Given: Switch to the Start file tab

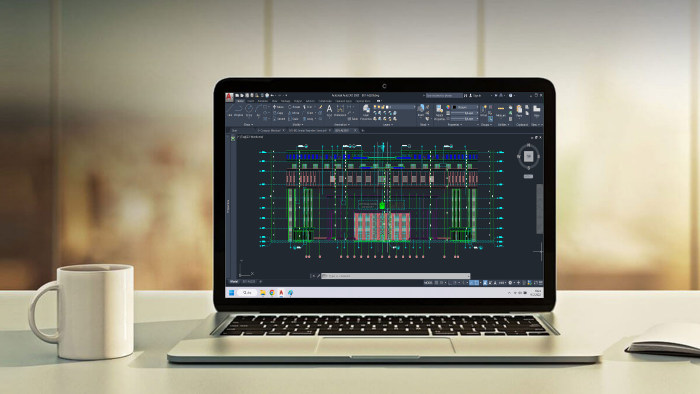Looking at the screenshot, I should point(234,130).
